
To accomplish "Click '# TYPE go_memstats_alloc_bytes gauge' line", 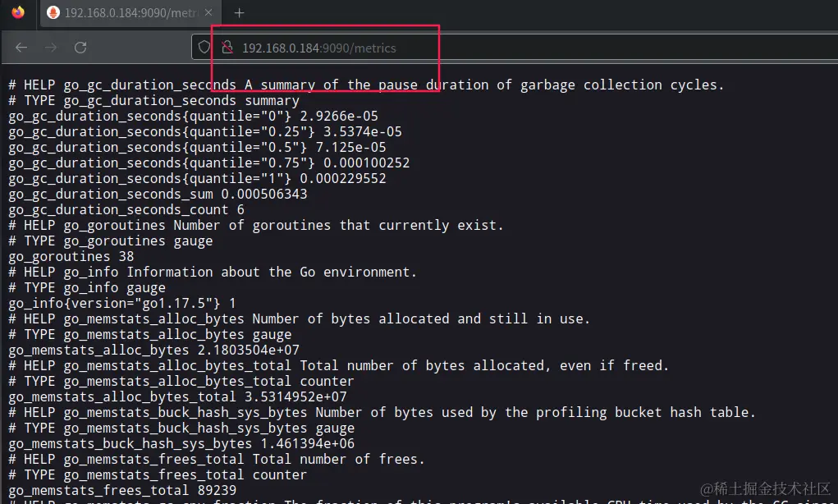I will click(x=150, y=335).
